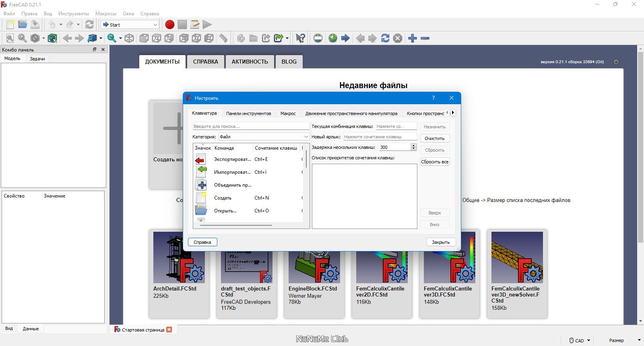Click the Refresh toolbar icon
This screenshot has width=644, height=346.
pyautogui.click(x=89, y=25)
